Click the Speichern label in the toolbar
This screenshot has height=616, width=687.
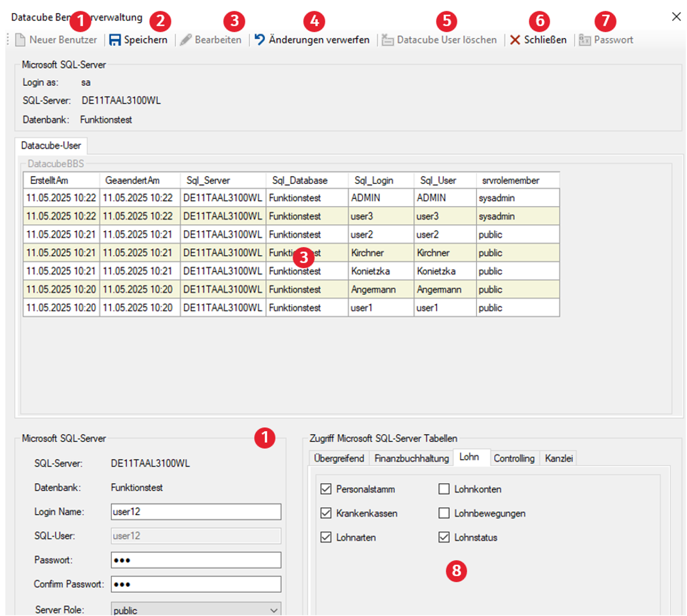pyautogui.click(x=146, y=40)
